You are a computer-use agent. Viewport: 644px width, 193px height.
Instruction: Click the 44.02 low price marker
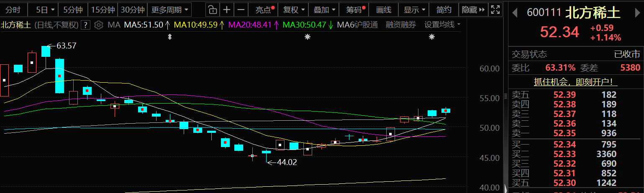[287, 163]
